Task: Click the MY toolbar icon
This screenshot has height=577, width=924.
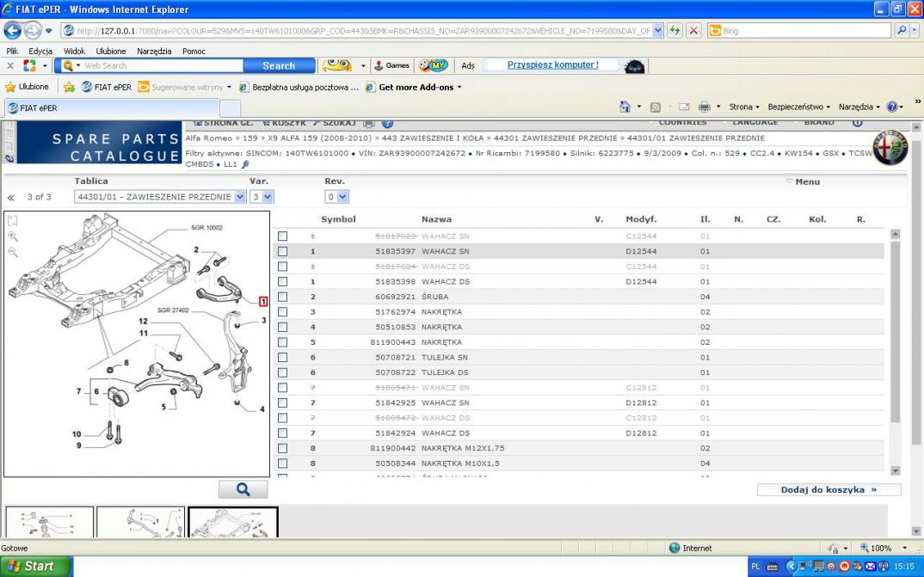Action: 434,65
